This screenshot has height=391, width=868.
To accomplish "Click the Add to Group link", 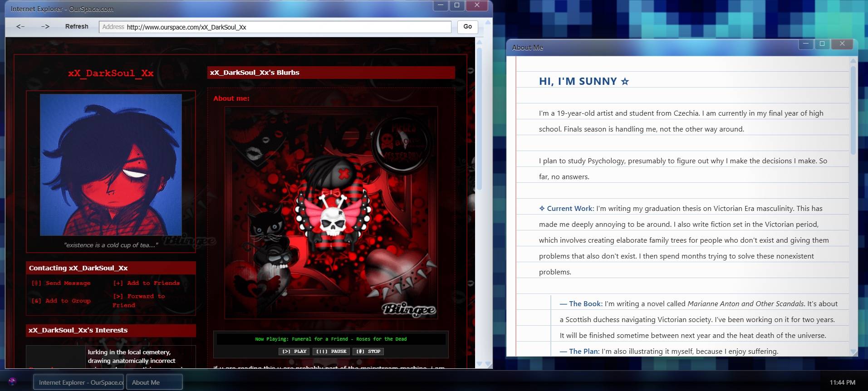I will (x=61, y=301).
